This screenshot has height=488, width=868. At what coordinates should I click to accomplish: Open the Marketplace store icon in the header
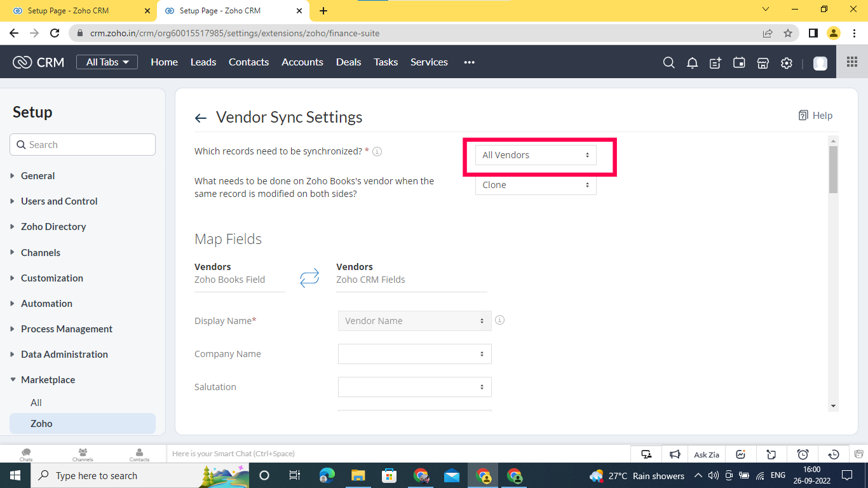click(763, 62)
